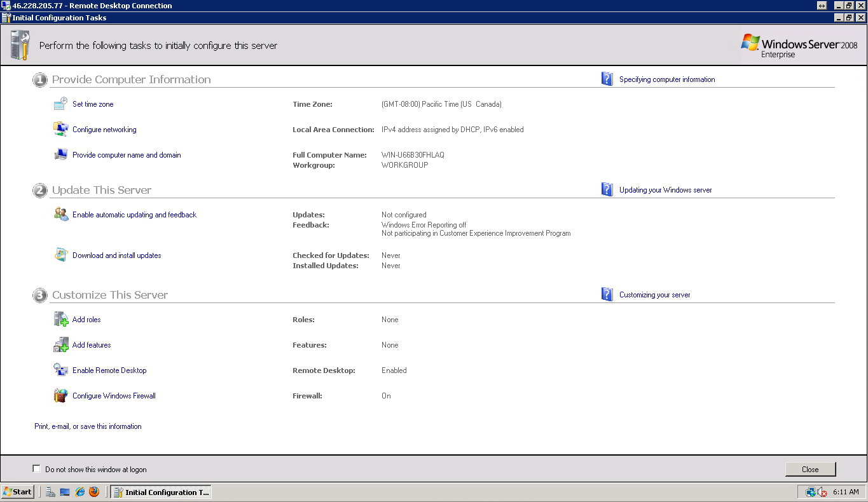Click the automatic updating and feedback icon
Screen dimensions: 868x502
pos(61,214)
